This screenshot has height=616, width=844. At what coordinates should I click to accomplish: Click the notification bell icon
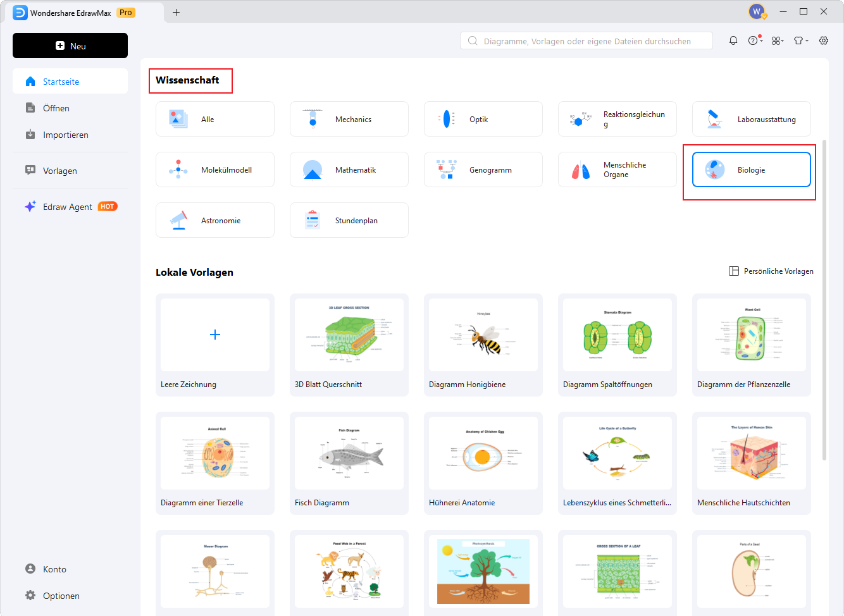click(733, 40)
